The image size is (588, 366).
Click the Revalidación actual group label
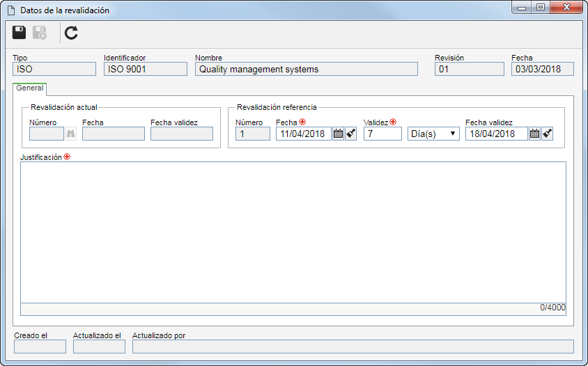pyautogui.click(x=64, y=107)
